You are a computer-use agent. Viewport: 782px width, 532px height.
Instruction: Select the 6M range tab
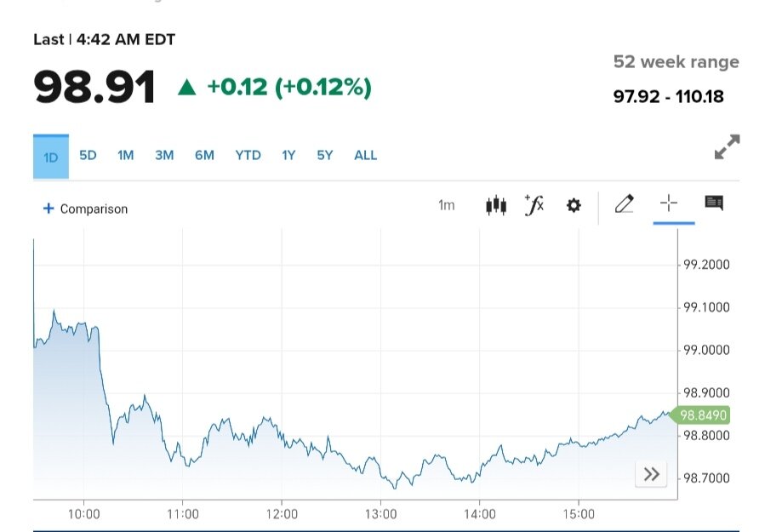tap(204, 155)
